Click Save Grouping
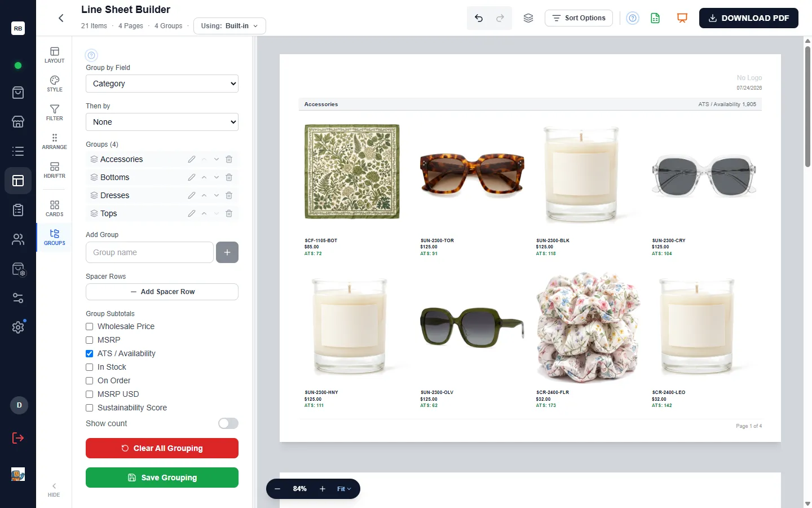The height and width of the screenshot is (508, 812). [x=162, y=478]
